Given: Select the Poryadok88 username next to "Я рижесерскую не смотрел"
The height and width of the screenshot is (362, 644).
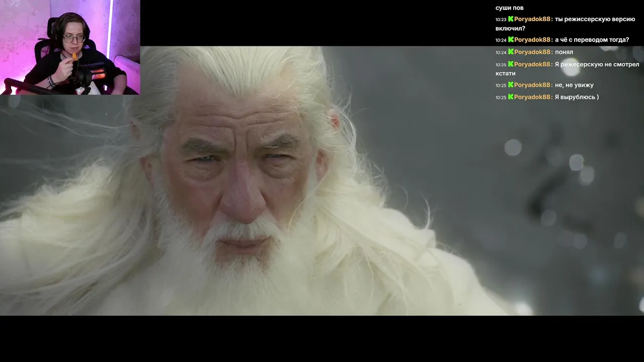Looking at the screenshot, I should pyautogui.click(x=533, y=64).
